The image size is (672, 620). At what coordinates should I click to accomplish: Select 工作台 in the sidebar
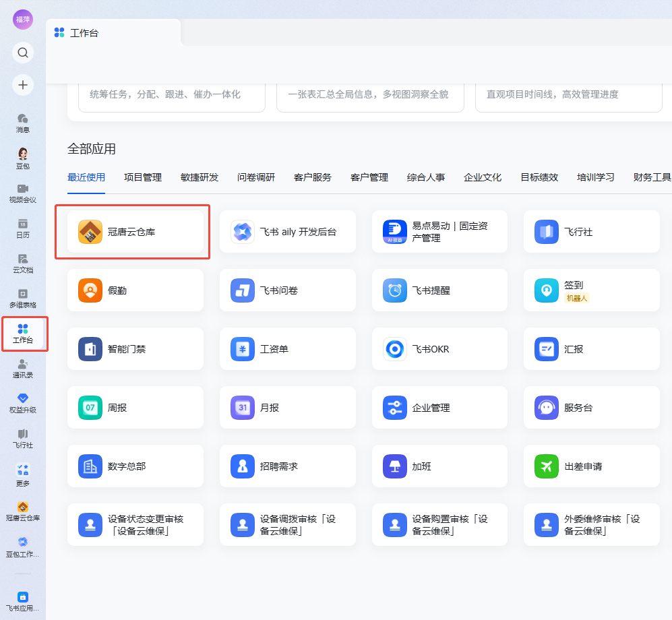[x=23, y=334]
